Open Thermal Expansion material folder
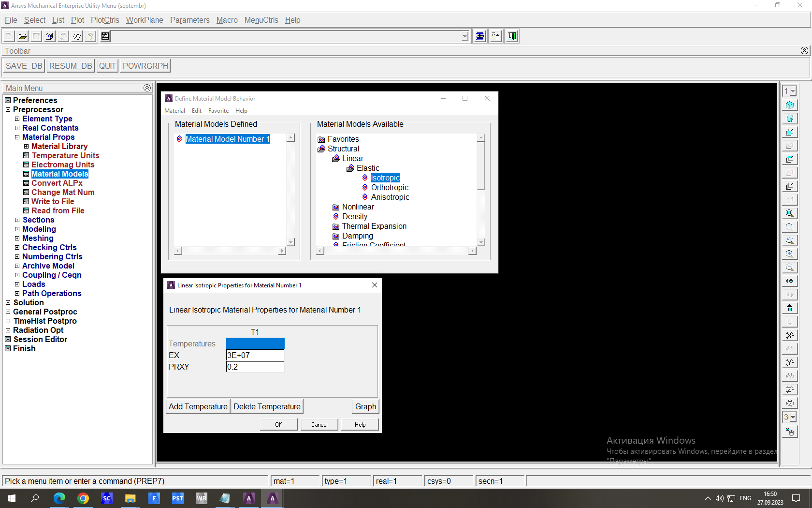 [x=374, y=226]
